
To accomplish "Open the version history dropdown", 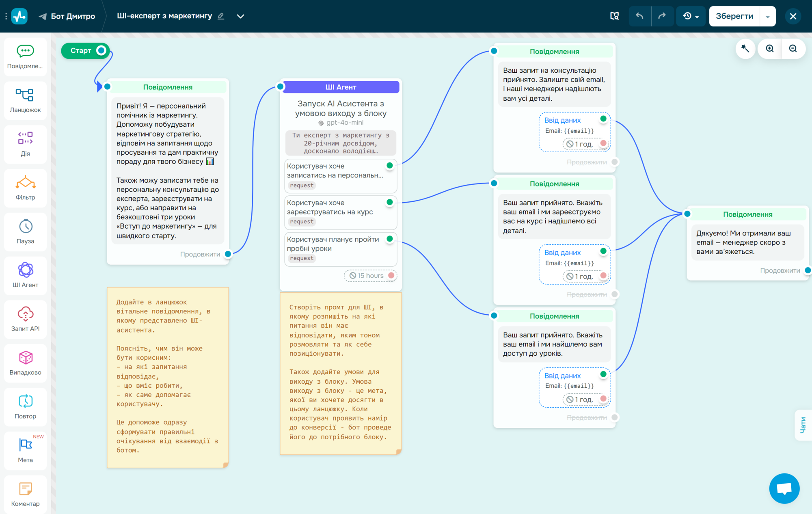I will [x=691, y=16].
